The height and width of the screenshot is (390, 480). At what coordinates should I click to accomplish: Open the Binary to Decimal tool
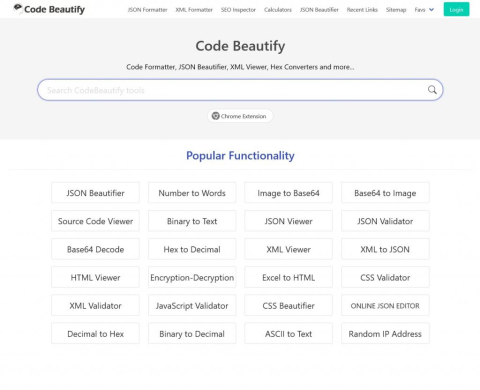pos(192,333)
